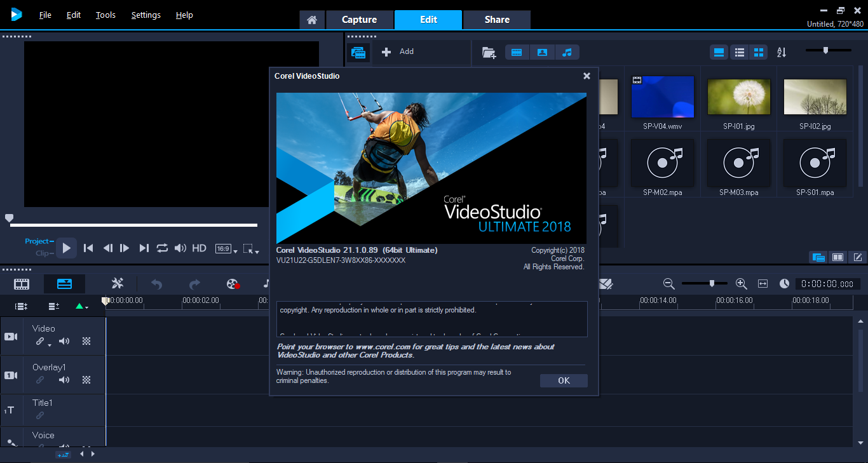Screen dimensions: 868x463
Task: Switch to the Edit tab
Action: click(428, 20)
